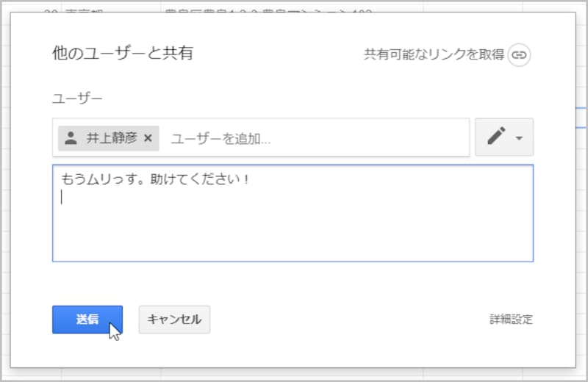Image resolution: width=588 pixels, height=382 pixels.
Task: Click inside the message text area
Action: coord(293,213)
